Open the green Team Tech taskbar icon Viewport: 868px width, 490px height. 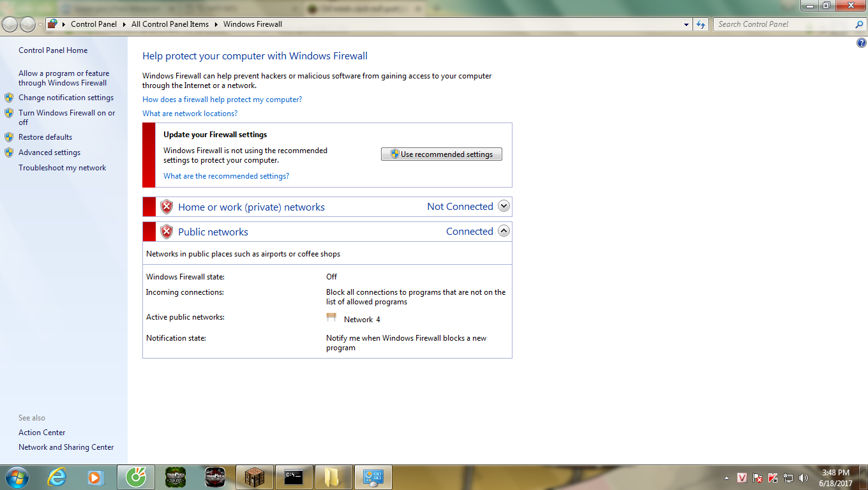(176, 477)
